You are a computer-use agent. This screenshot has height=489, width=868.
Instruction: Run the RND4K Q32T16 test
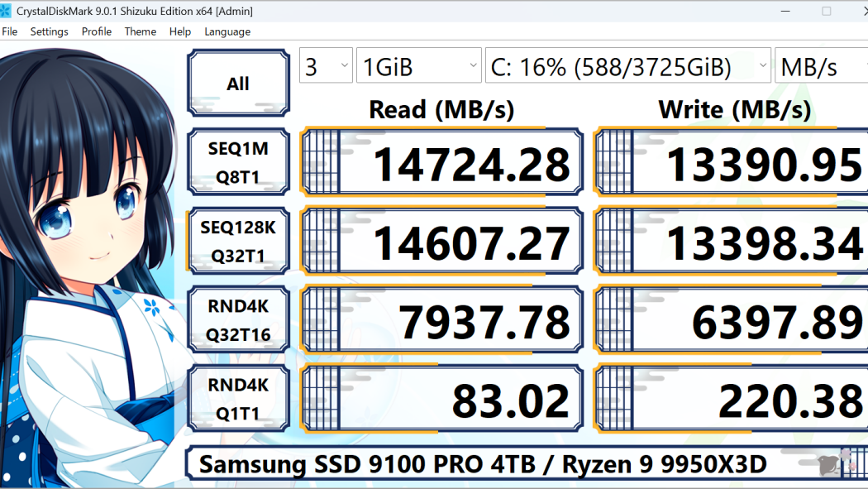[238, 319]
